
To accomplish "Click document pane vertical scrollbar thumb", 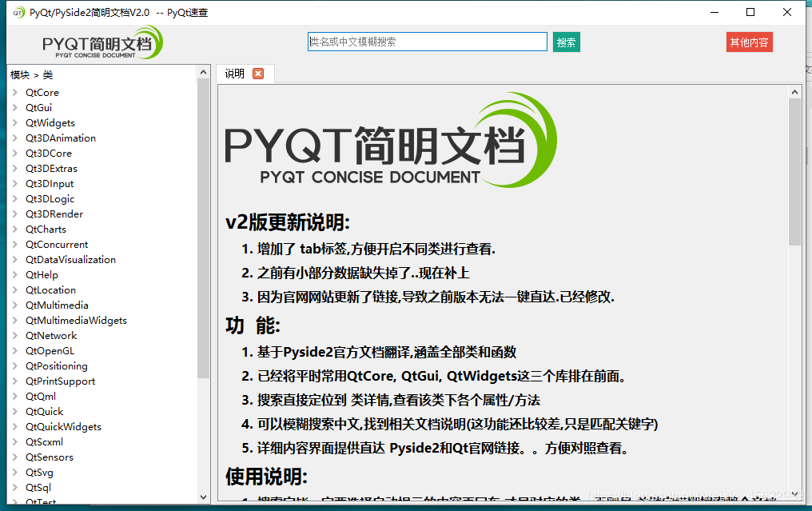I will pyautogui.click(x=795, y=172).
